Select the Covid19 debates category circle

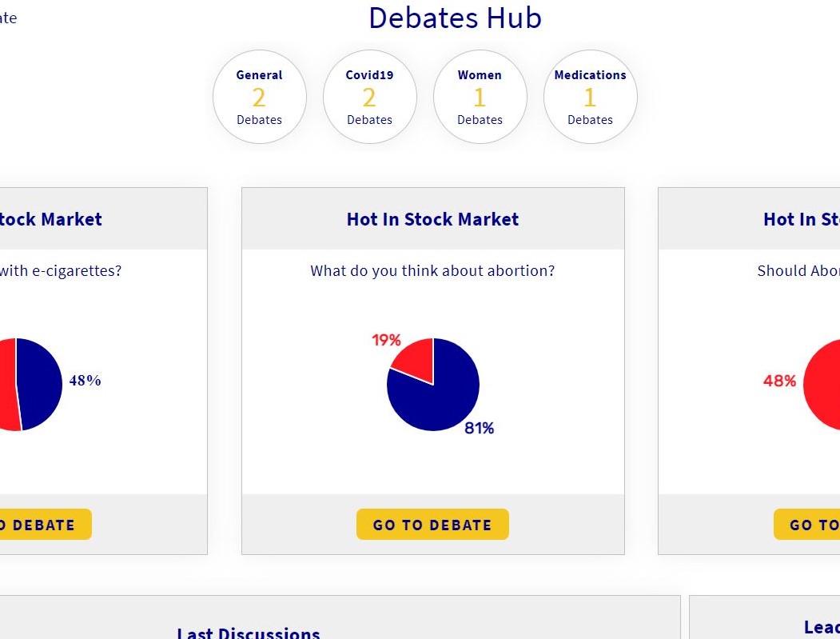point(370,97)
